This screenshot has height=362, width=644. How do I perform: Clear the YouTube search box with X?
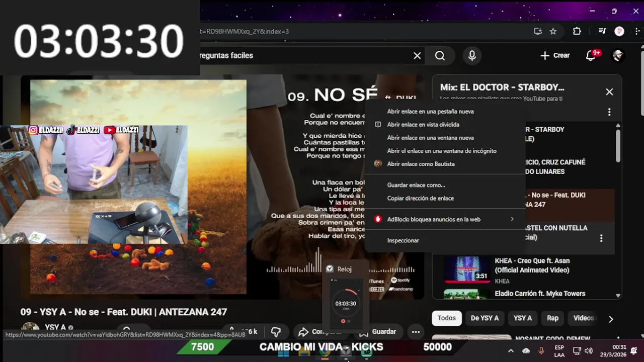(x=417, y=56)
